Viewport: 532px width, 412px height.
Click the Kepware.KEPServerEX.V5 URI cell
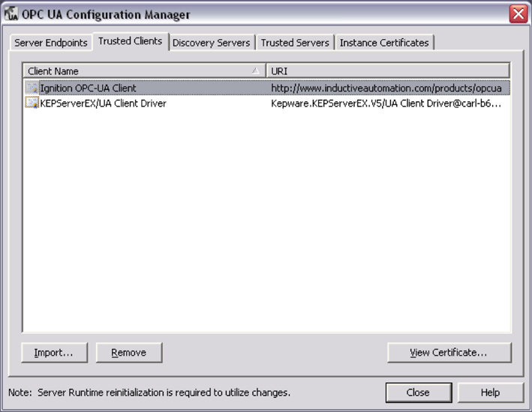click(x=386, y=103)
